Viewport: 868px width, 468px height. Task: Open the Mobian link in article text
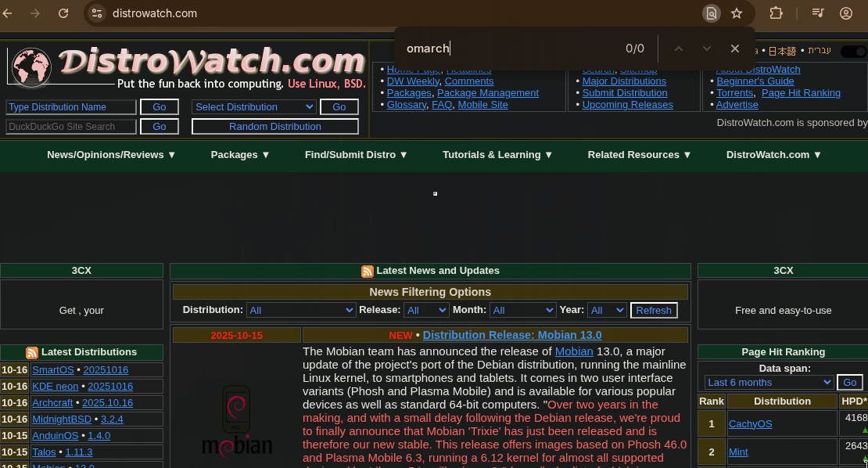574,351
